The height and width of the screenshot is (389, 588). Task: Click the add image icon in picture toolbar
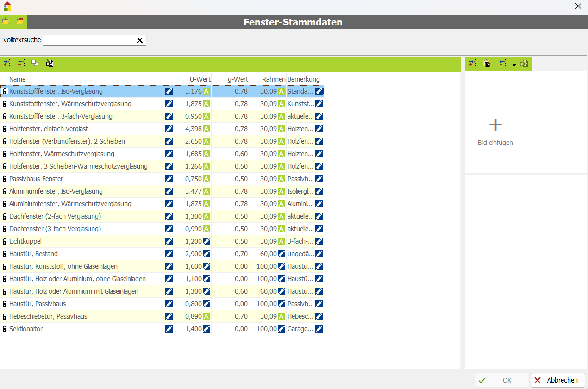click(472, 63)
